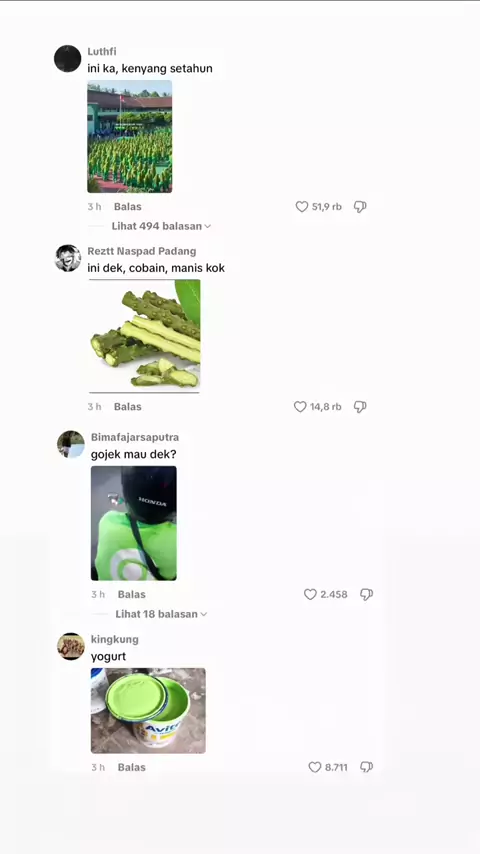
Task: Open the Honda helmet rider image
Action: [133, 523]
